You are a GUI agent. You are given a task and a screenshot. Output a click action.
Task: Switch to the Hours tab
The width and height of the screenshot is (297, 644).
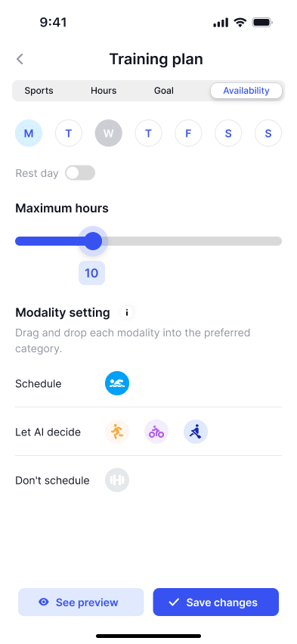[x=104, y=91]
